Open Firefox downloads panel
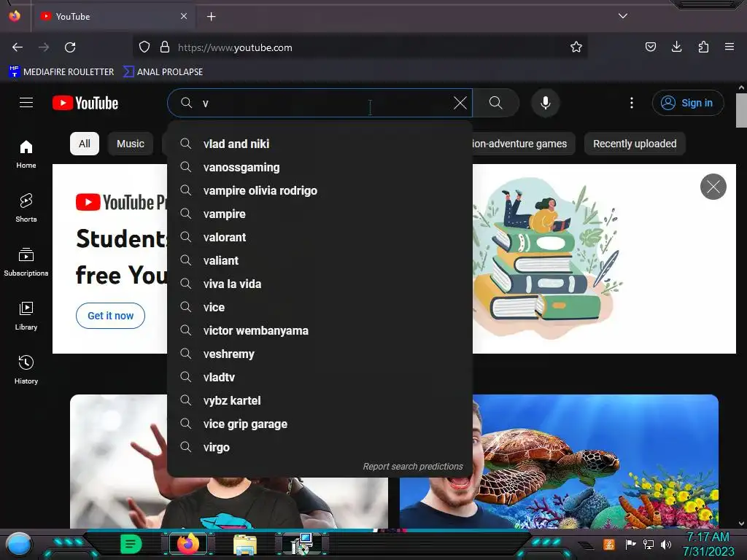 point(676,47)
